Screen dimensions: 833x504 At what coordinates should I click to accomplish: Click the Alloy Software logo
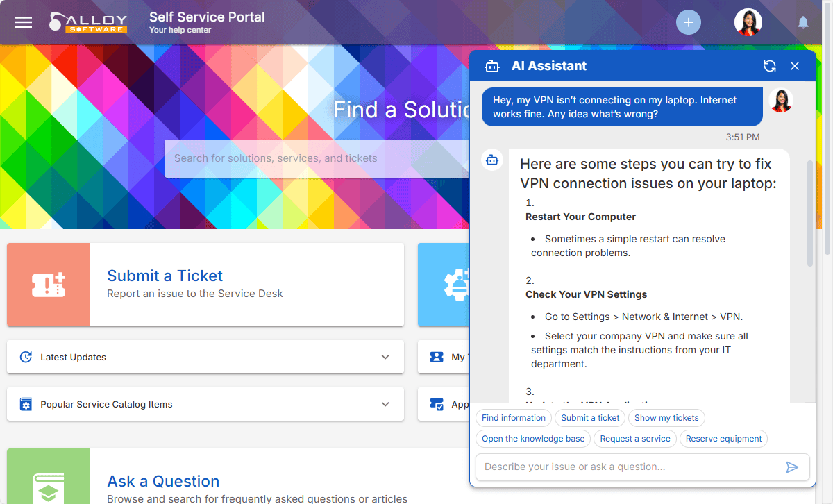click(88, 22)
